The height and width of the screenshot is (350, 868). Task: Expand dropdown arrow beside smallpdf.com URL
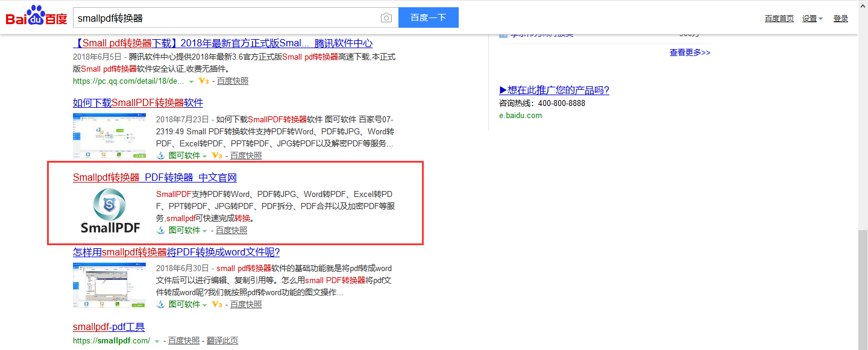(x=157, y=341)
